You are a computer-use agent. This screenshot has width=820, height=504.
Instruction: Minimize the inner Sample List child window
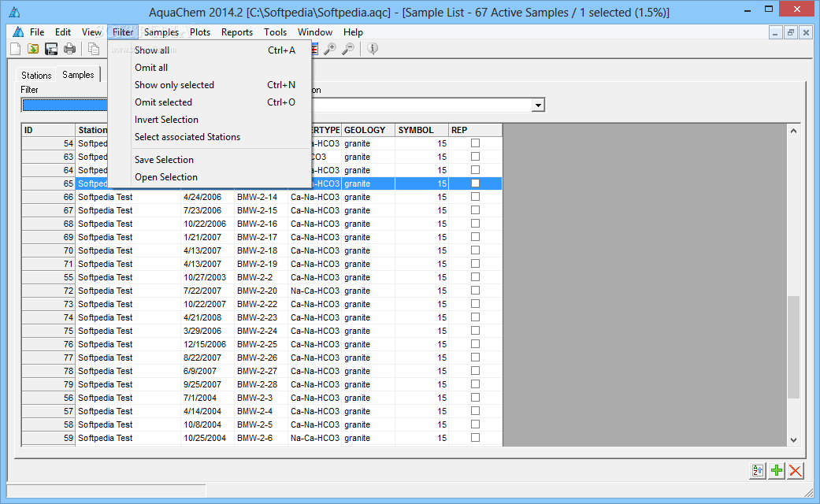776,32
